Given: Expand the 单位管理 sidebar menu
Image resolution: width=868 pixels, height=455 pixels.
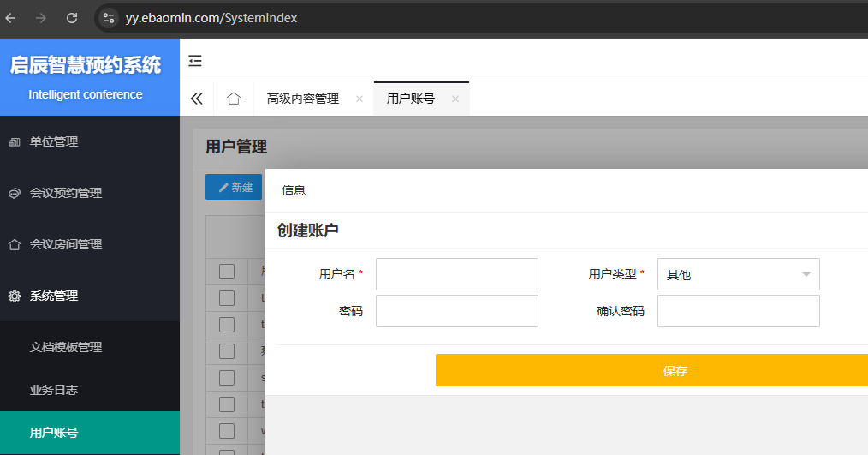Looking at the screenshot, I should [x=90, y=141].
